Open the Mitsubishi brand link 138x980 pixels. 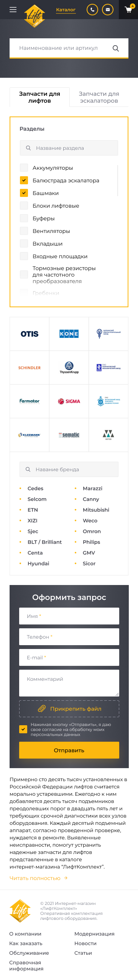96,510
